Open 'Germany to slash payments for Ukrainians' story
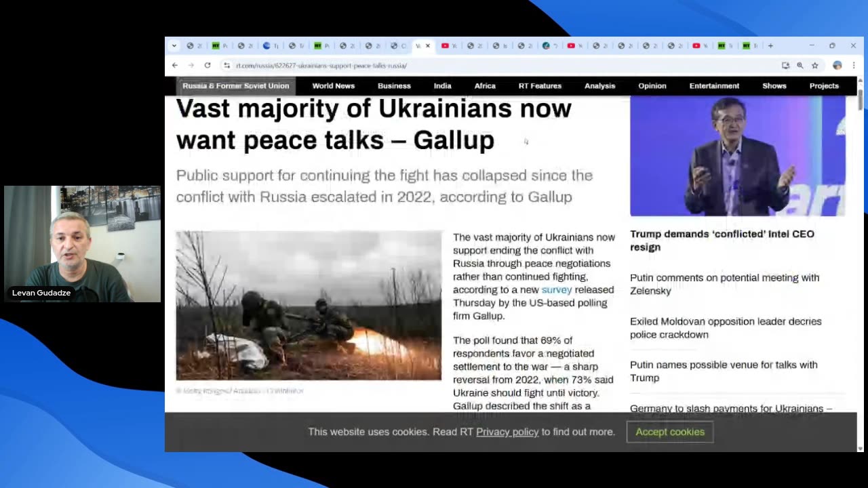868x488 pixels. click(x=731, y=408)
